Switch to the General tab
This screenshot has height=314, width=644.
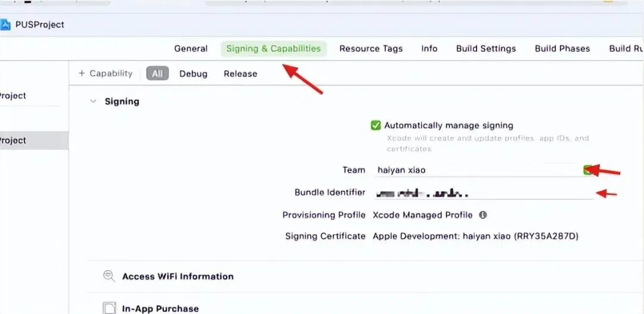coord(191,48)
